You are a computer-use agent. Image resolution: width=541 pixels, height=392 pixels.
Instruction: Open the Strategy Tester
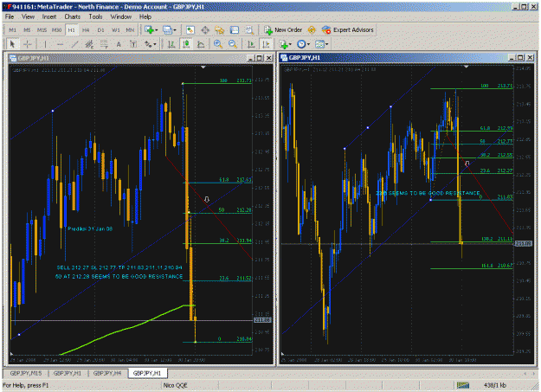click(249, 30)
